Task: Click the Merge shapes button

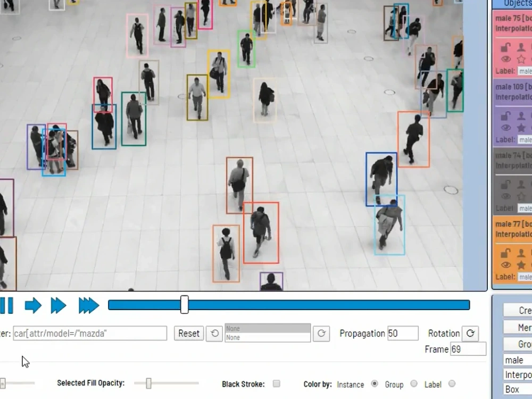Action: [518, 327]
